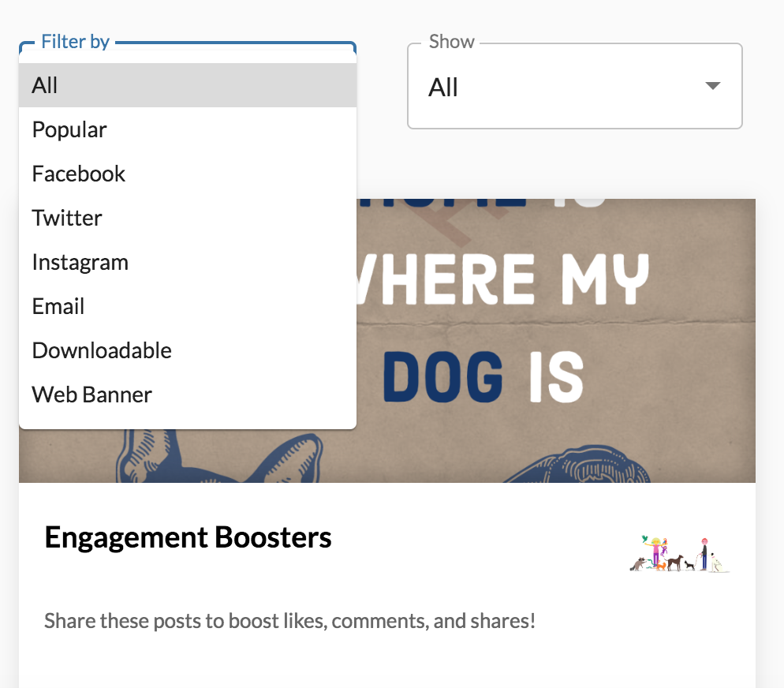This screenshot has height=688, width=784.
Task: Filter posts by Facebook
Action: click(188, 174)
